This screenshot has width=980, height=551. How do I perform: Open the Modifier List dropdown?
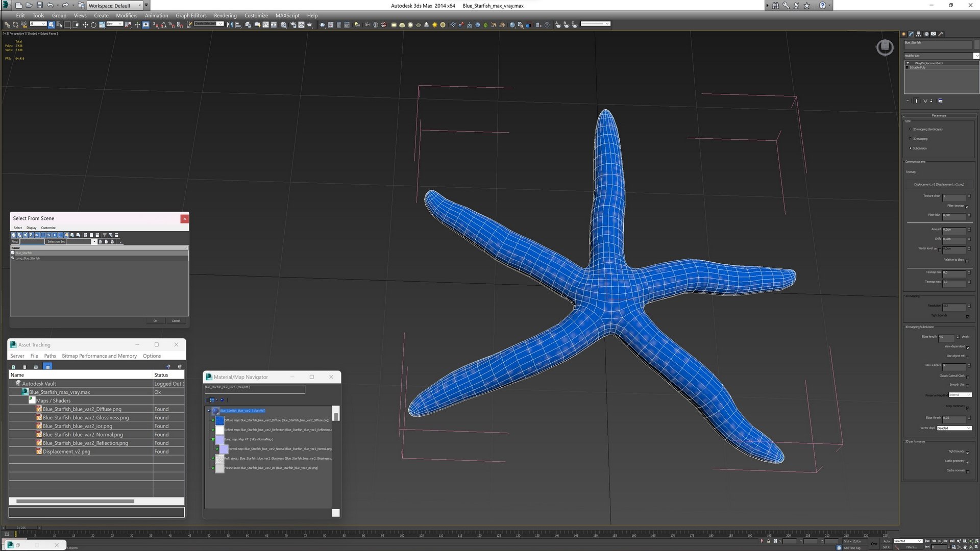coord(941,56)
